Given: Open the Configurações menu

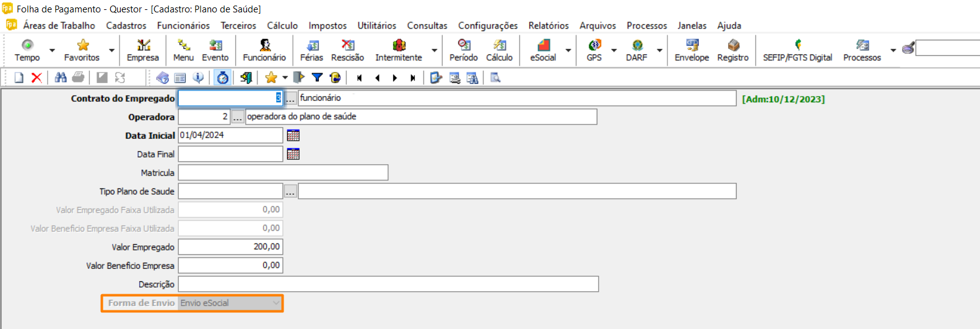Looking at the screenshot, I should coord(488,25).
